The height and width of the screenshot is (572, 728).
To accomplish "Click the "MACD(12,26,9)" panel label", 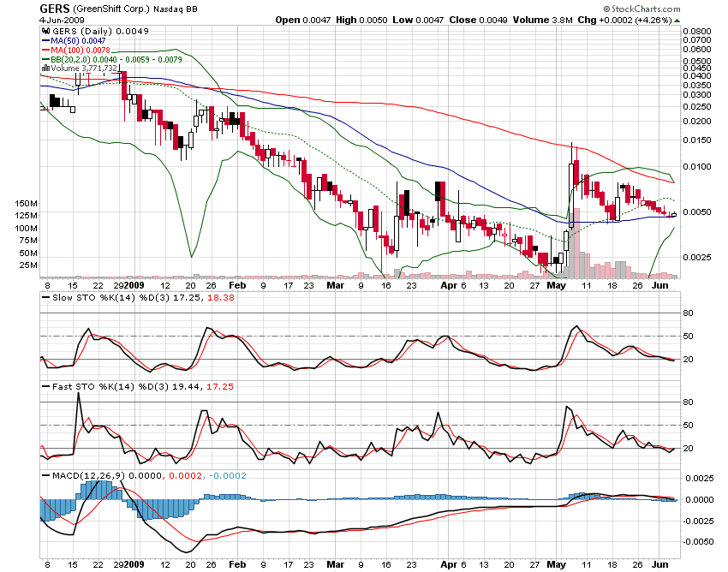I will [89, 476].
